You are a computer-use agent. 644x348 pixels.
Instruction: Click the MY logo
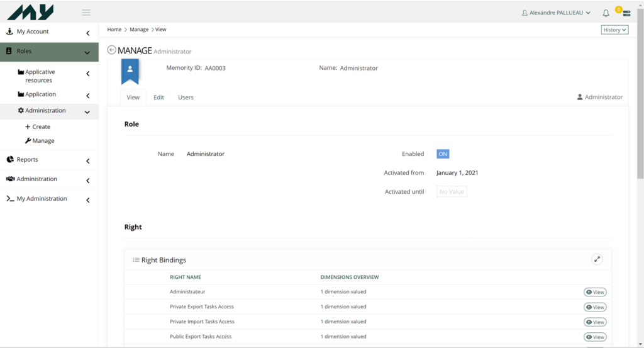pos(31,12)
